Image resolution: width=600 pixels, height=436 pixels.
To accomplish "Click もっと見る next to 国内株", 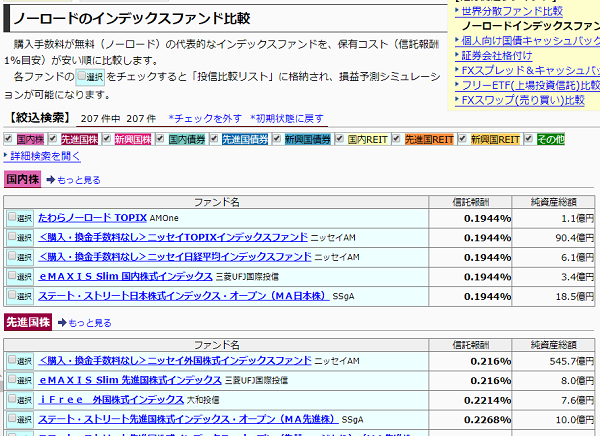I will click(79, 180).
